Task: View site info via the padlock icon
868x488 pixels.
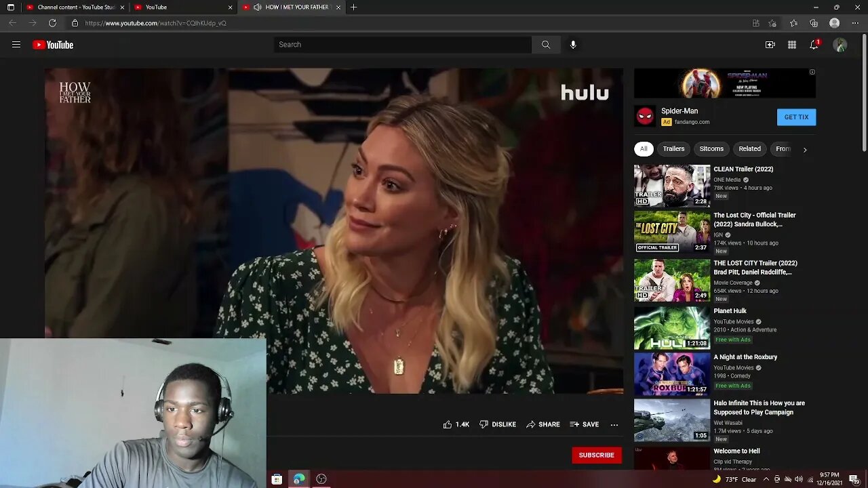Action: coord(75,23)
